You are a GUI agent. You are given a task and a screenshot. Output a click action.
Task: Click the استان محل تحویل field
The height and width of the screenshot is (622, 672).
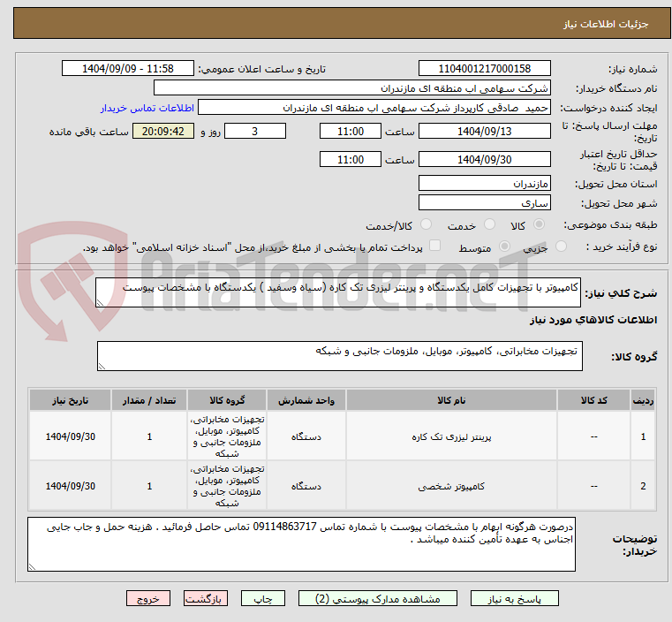pyautogui.click(x=484, y=184)
